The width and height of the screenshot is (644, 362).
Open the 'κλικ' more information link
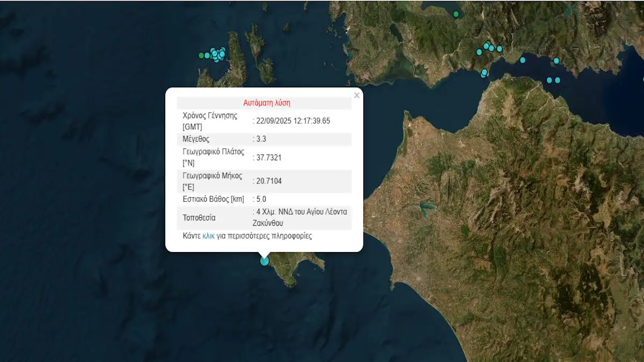(208, 236)
